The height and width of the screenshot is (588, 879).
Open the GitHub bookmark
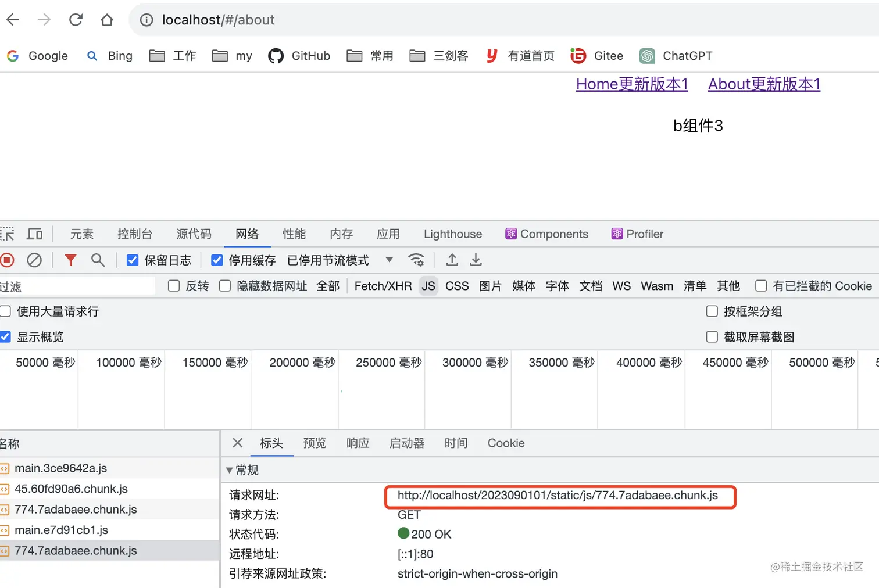(x=299, y=56)
